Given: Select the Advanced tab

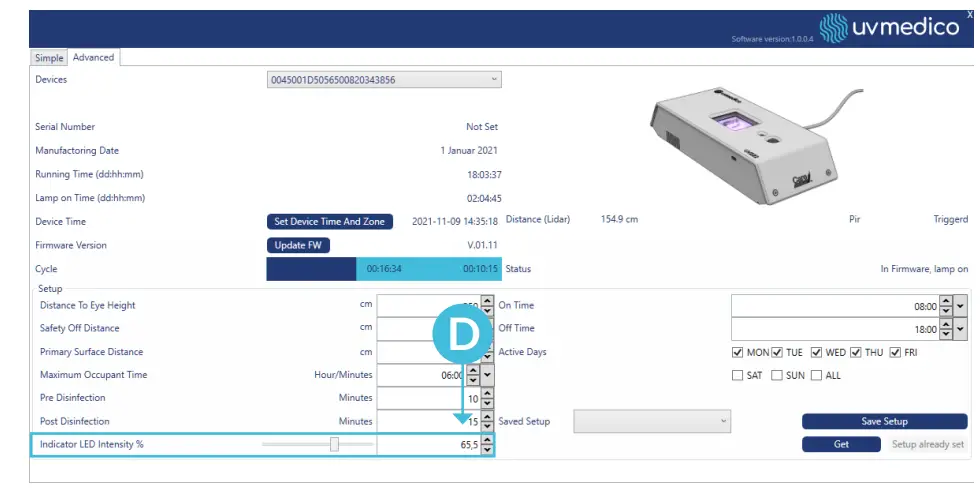Looking at the screenshot, I should pos(93,57).
